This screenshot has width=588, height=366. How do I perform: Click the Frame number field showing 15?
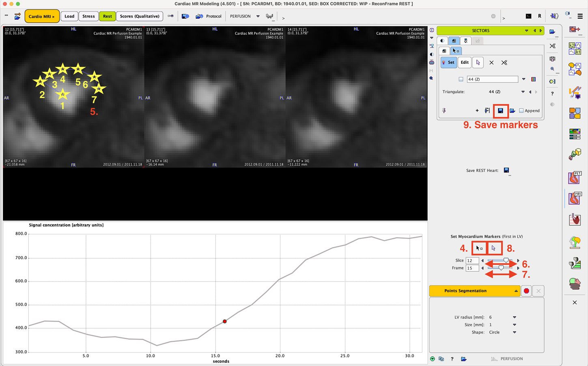pos(472,268)
